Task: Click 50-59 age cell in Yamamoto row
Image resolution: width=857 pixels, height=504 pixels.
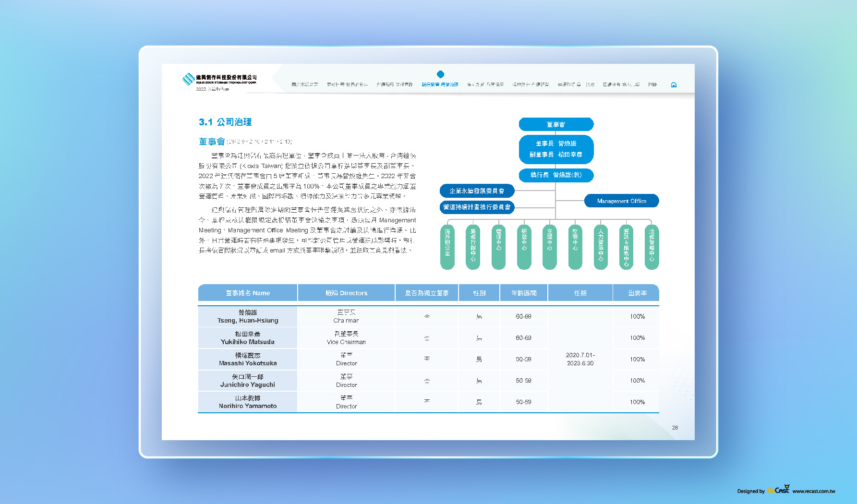Action: [x=523, y=402]
